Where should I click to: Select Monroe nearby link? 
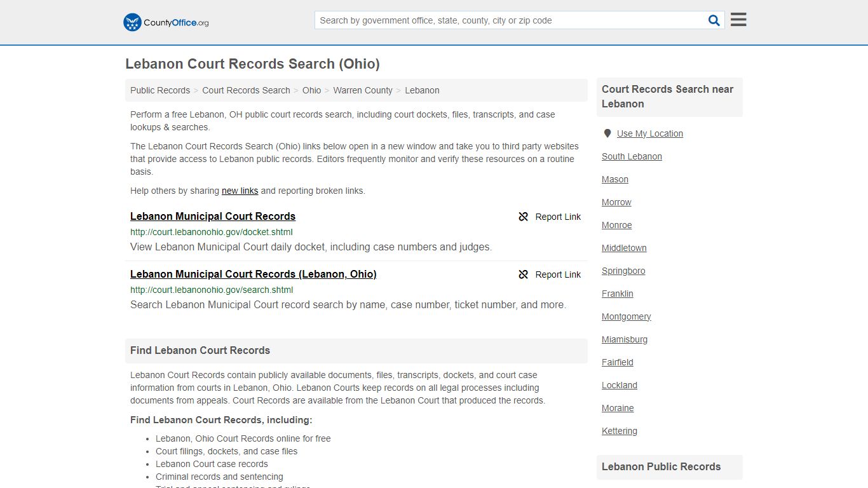pos(616,225)
